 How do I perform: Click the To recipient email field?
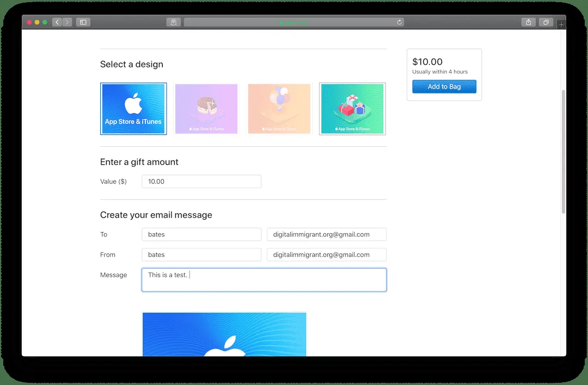click(x=327, y=234)
